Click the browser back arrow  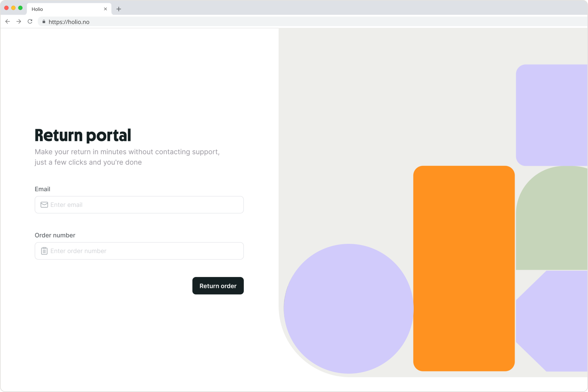pos(8,22)
